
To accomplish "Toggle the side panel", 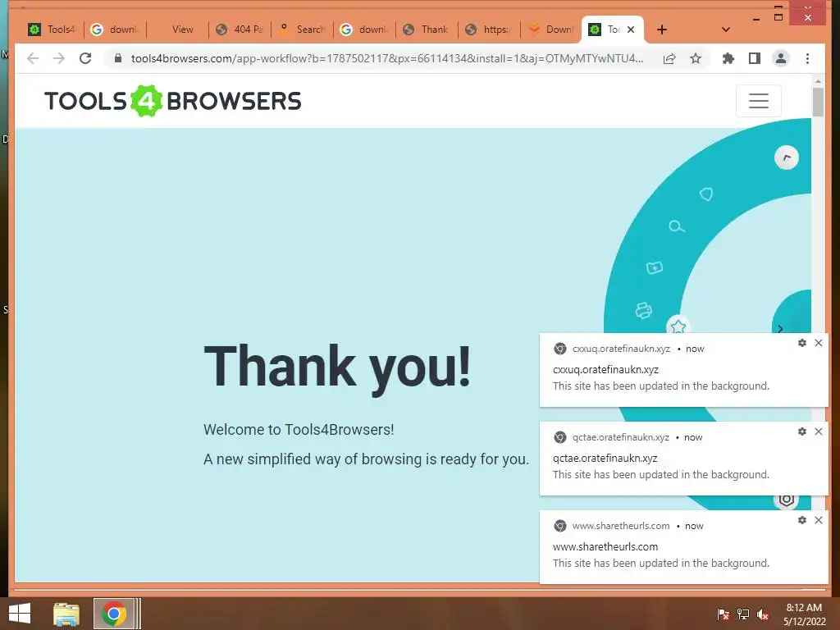I will [755, 58].
